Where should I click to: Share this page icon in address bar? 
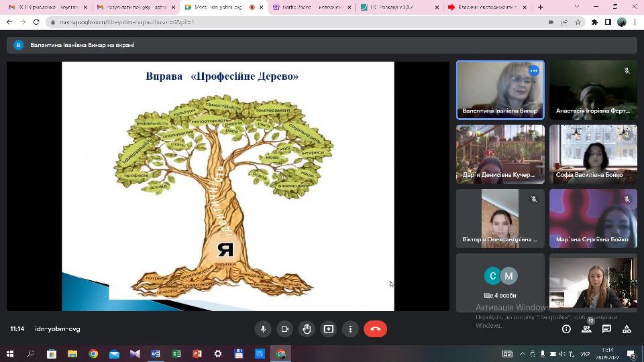point(564,22)
